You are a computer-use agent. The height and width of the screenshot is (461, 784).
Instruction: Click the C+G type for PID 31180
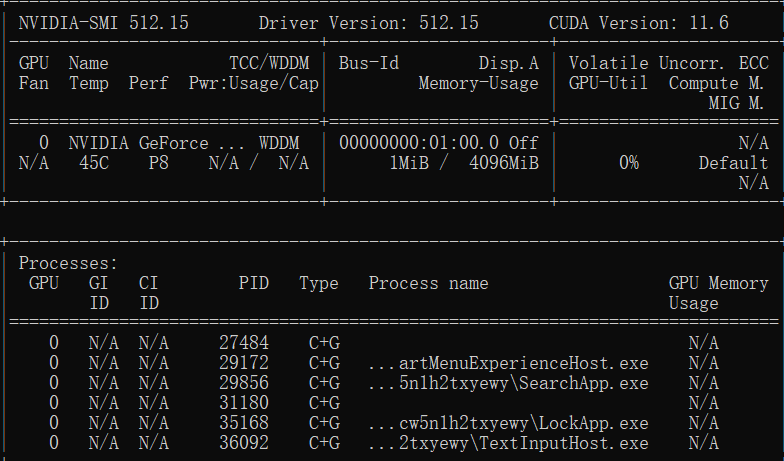pyautogui.click(x=324, y=403)
